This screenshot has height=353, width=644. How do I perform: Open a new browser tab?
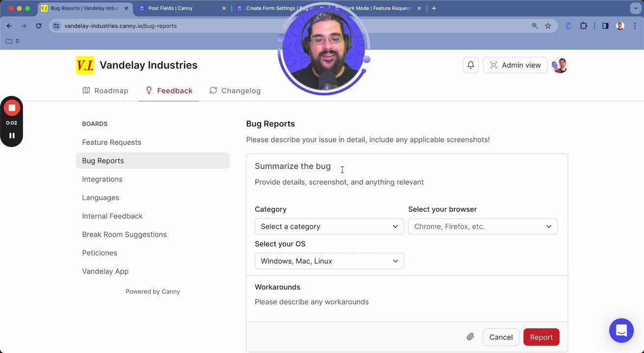coord(434,8)
